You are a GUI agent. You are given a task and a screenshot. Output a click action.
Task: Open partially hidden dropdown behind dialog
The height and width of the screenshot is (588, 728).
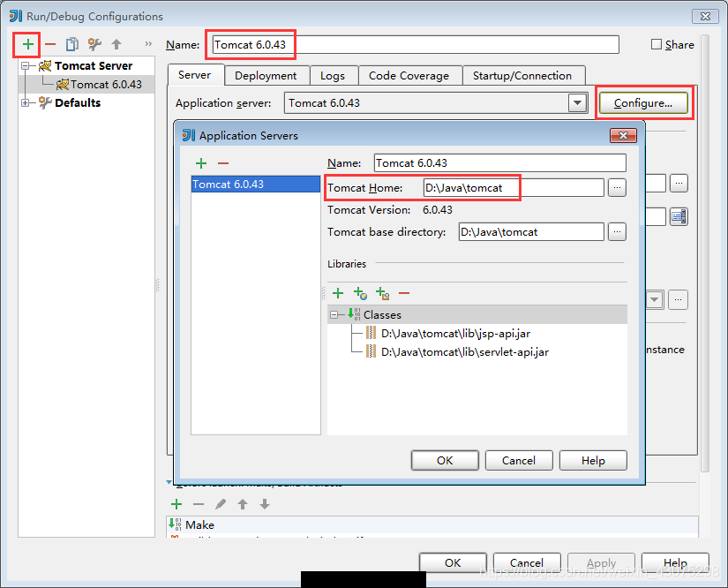[655, 299]
